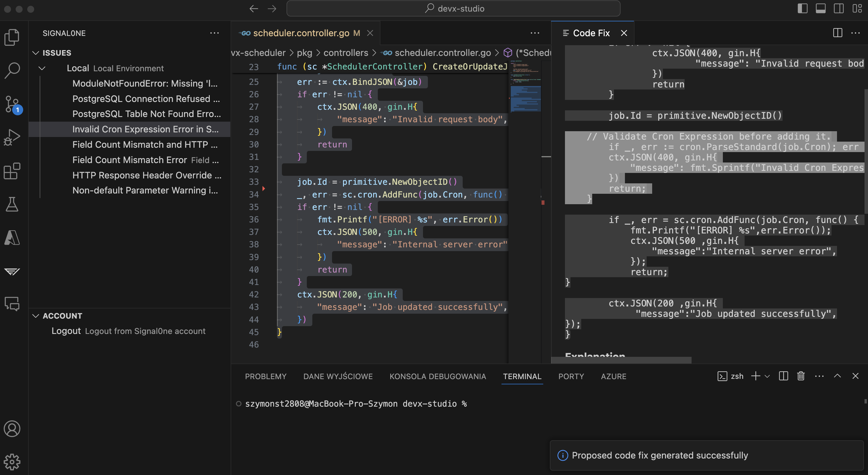Open the Search view icon
The width and height of the screenshot is (868, 475).
click(x=12, y=70)
